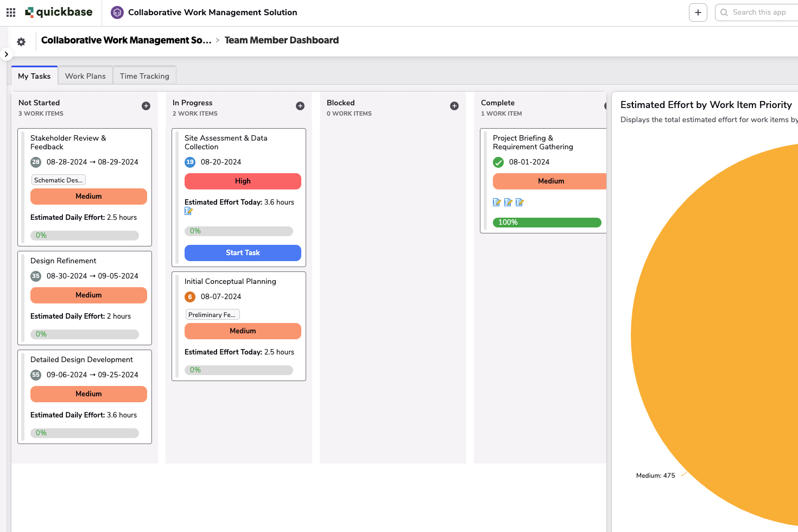Click the 55 badge on Detailed Design Development

(x=36, y=375)
